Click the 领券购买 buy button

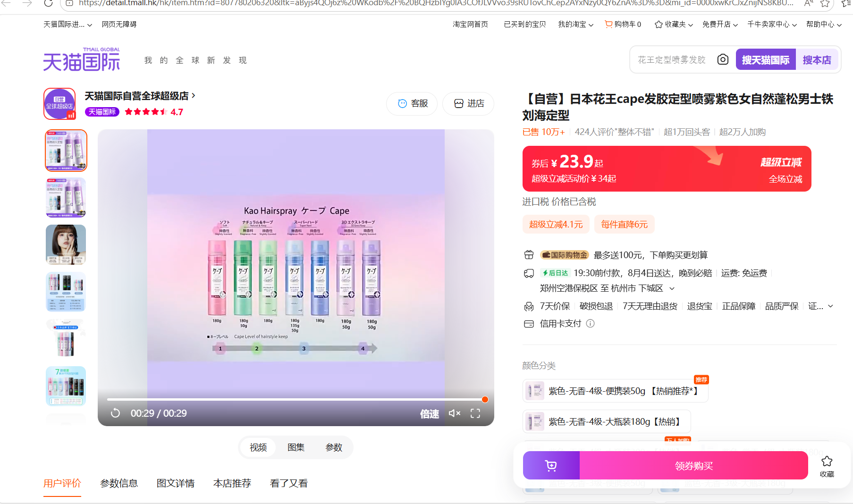tap(694, 466)
